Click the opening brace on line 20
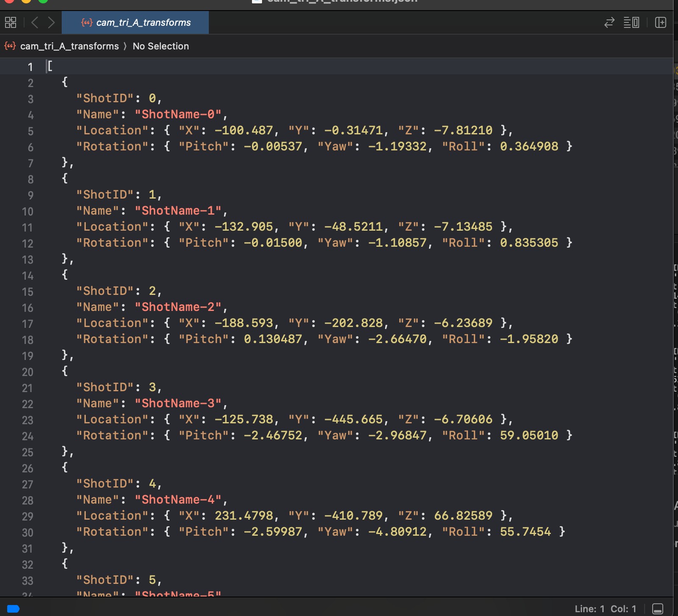The width and height of the screenshot is (678, 616). [65, 371]
